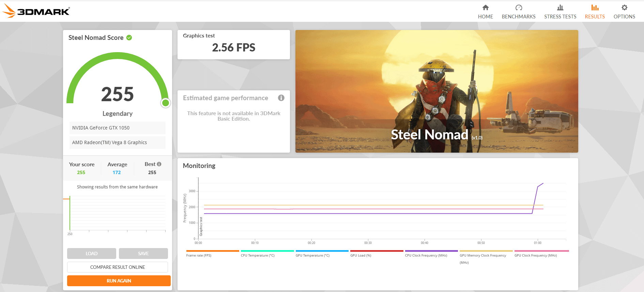The width and height of the screenshot is (644, 292).
Task: Toggle the CPU Clock Frequency legend series
Action: [x=431, y=253]
